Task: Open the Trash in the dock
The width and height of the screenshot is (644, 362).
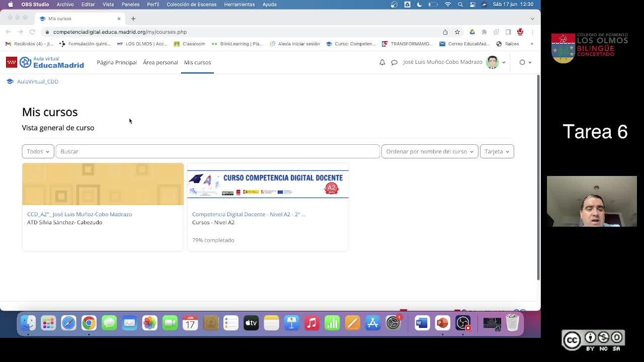Action: click(x=512, y=323)
